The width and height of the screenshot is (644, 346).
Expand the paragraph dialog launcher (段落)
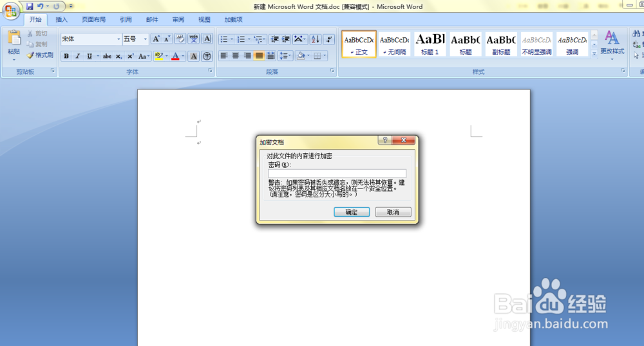coord(332,71)
